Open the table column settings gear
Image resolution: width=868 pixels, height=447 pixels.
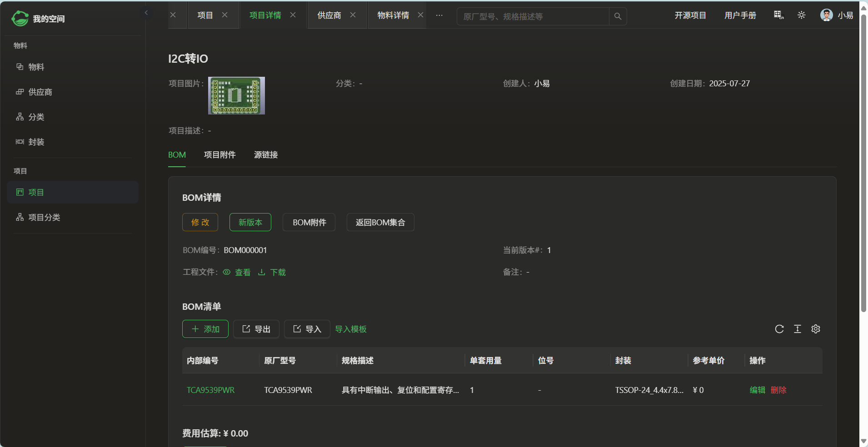pos(815,329)
